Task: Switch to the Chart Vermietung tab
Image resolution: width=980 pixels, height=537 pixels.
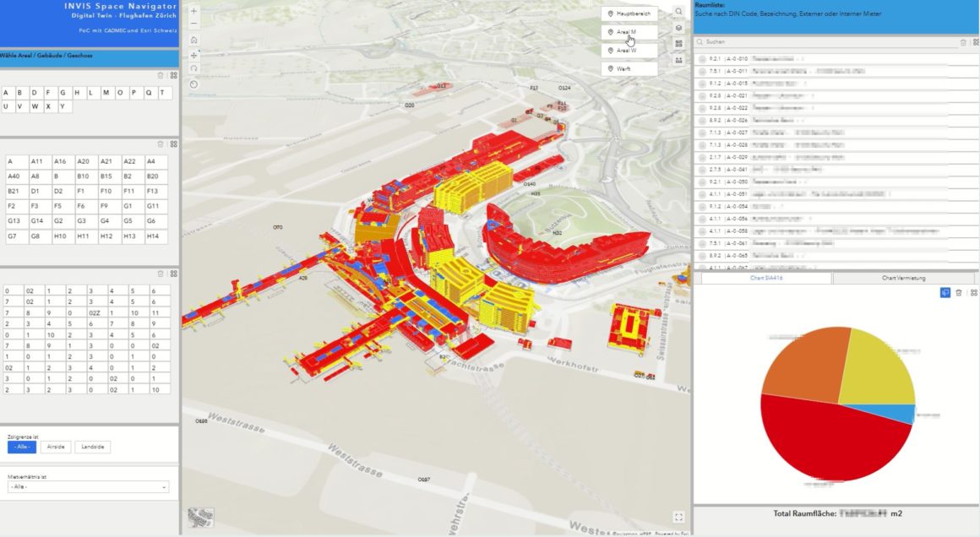Action: point(903,278)
